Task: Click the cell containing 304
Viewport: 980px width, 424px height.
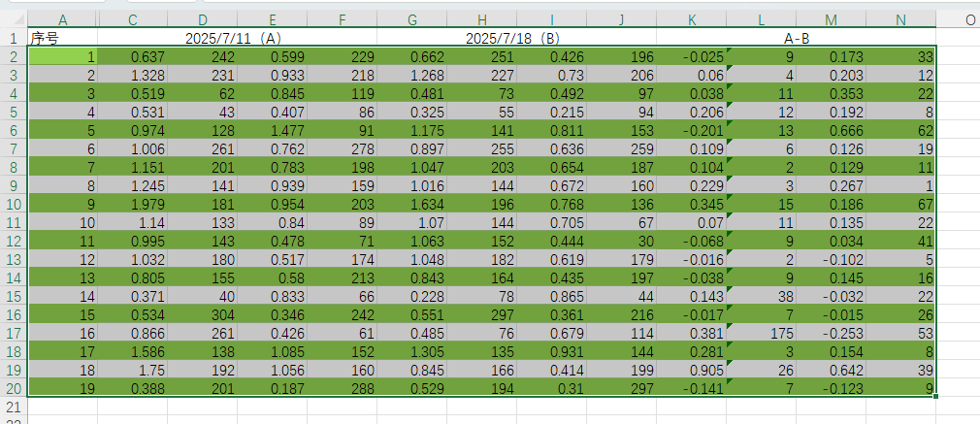Action: coord(203,315)
